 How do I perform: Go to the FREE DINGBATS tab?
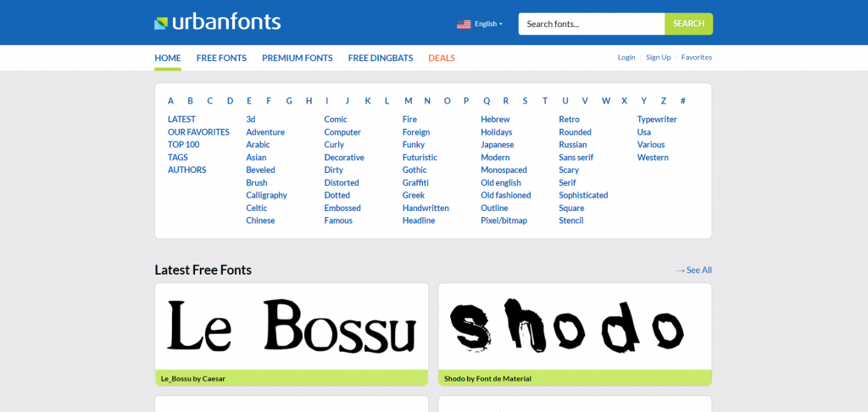[381, 58]
